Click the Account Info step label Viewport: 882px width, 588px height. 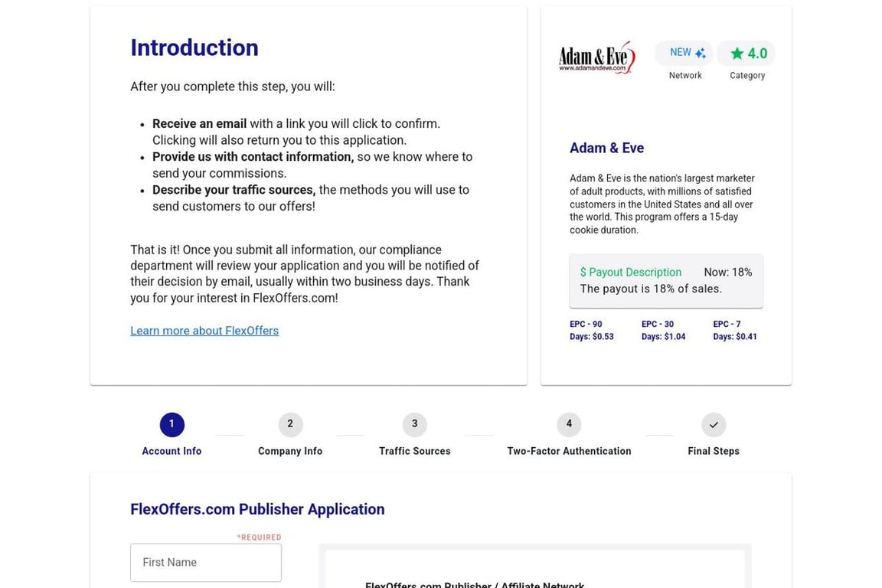coord(171,451)
